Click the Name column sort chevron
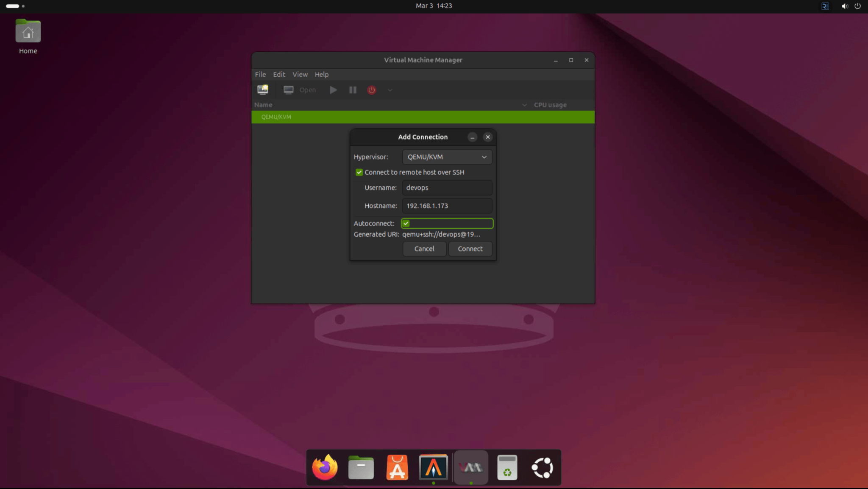This screenshot has height=489, width=868. point(524,105)
